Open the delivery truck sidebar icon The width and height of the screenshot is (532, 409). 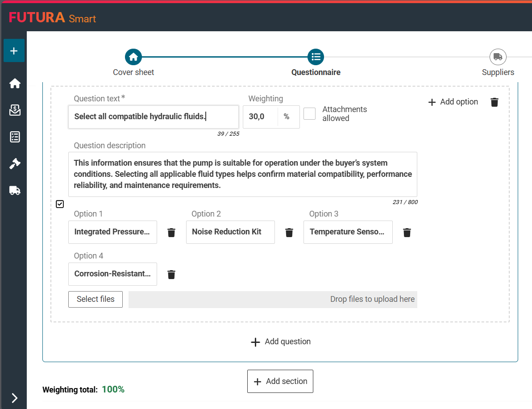pos(15,191)
